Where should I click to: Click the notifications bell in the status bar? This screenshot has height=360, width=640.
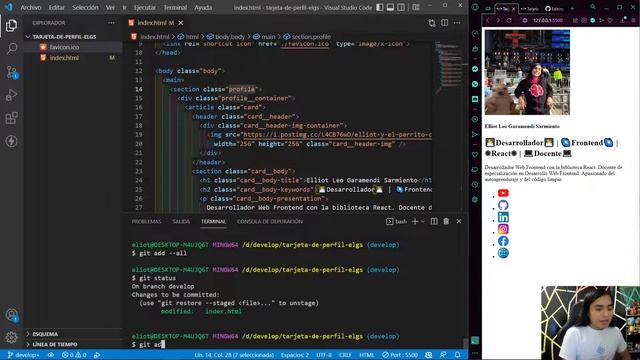tap(458, 355)
